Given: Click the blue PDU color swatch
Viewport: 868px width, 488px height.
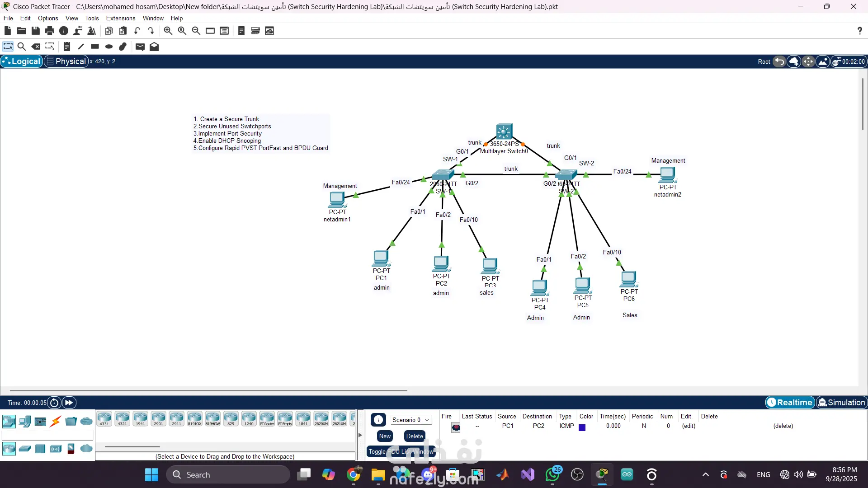Looking at the screenshot, I should click(x=582, y=427).
